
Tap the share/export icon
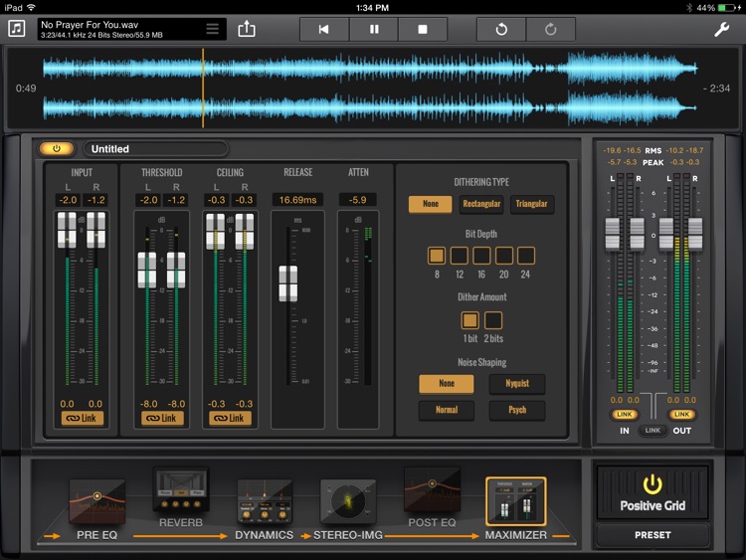click(x=248, y=29)
